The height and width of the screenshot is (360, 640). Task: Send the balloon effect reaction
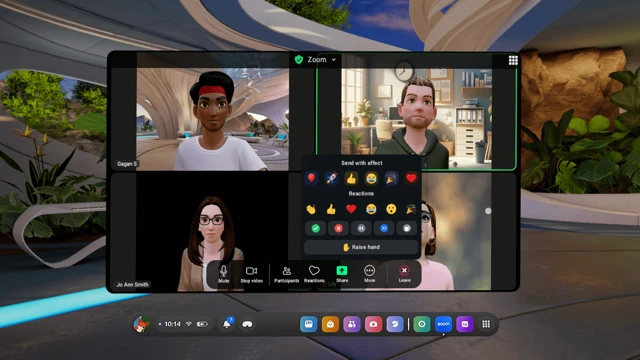[x=311, y=178]
